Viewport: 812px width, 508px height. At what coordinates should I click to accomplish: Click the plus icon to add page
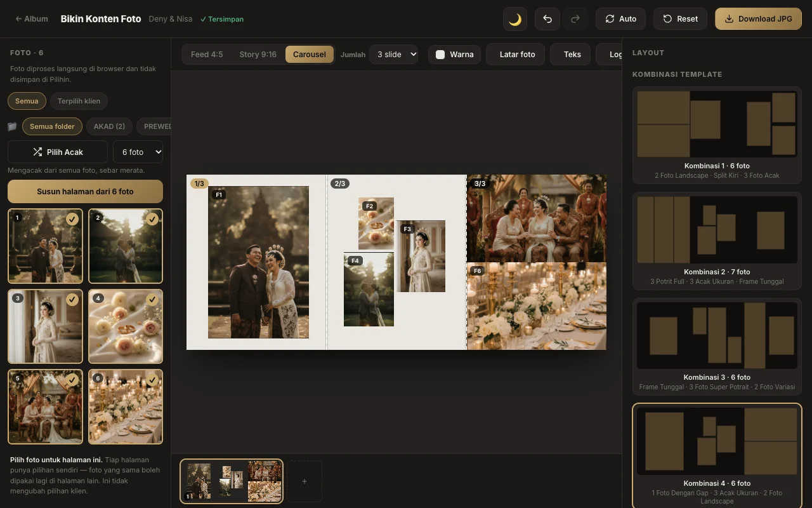304,481
